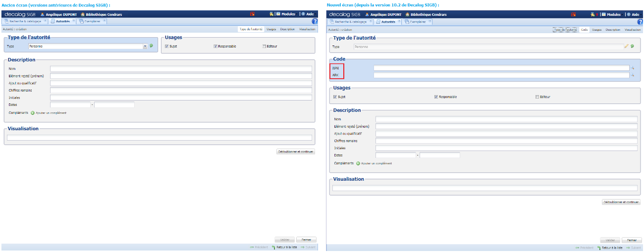Click the user notifications icon in Ancien écran header
The width and height of the screenshot is (644, 252).
tap(271, 14)
